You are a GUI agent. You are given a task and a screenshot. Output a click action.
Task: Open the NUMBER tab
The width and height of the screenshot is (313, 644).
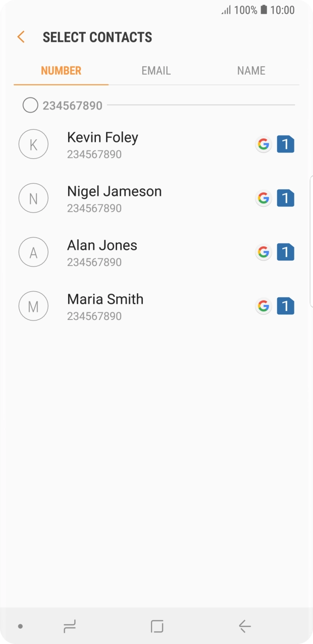click(x=61, y=71)
